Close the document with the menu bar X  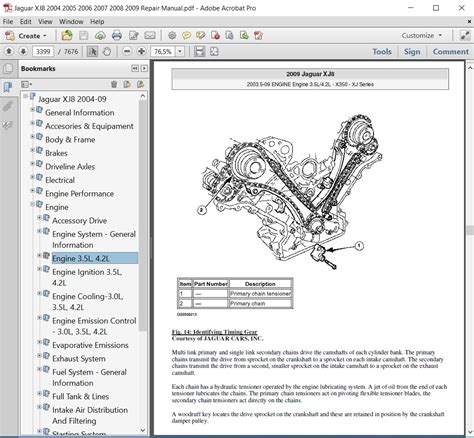[x=469, y=22]
